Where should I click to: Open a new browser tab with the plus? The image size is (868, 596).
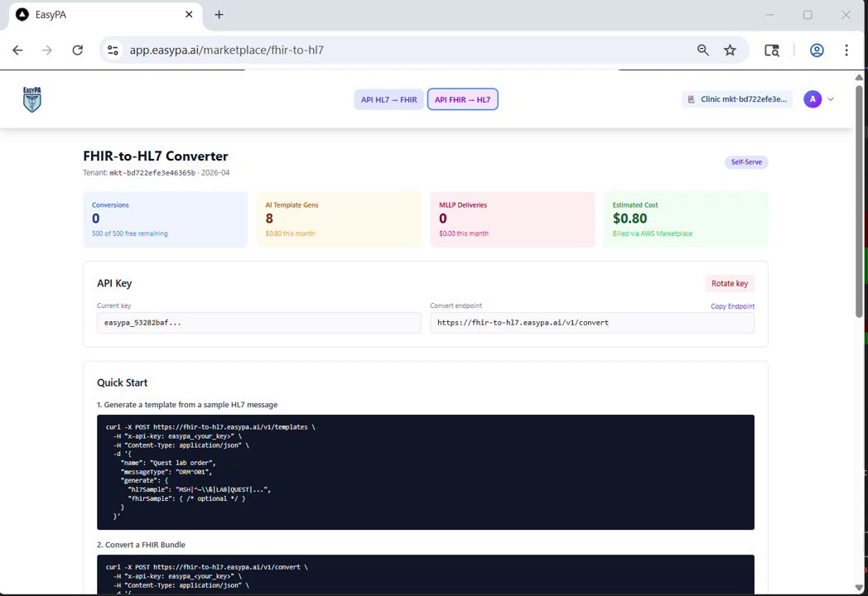pyautogui.click(x=219, y=15)
